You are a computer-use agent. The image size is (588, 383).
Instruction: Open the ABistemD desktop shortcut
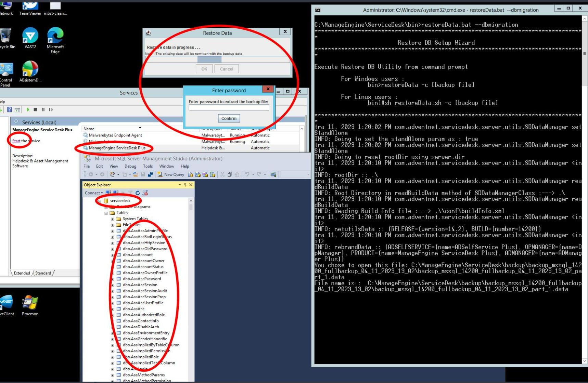30,71
